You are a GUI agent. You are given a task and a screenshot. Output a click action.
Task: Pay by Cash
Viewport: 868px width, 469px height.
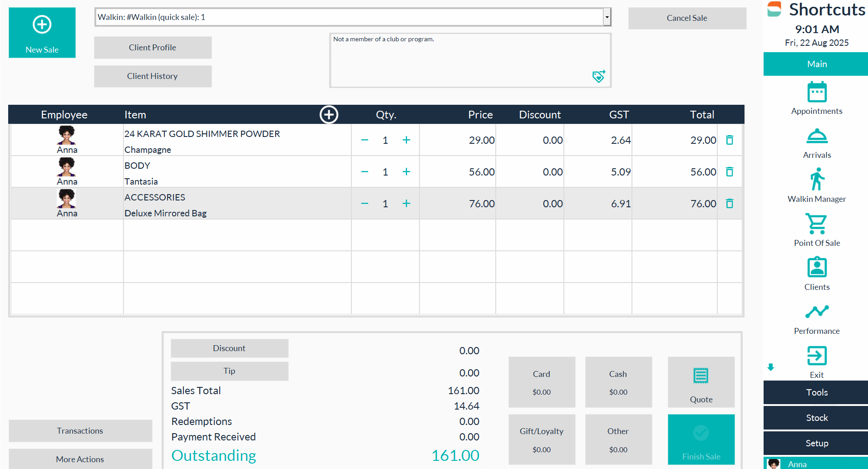618,382
